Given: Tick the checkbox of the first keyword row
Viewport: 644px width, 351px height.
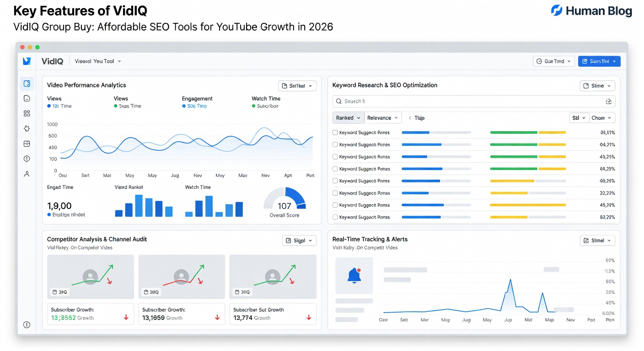Looking at the screenshot, I should point(335,133).
